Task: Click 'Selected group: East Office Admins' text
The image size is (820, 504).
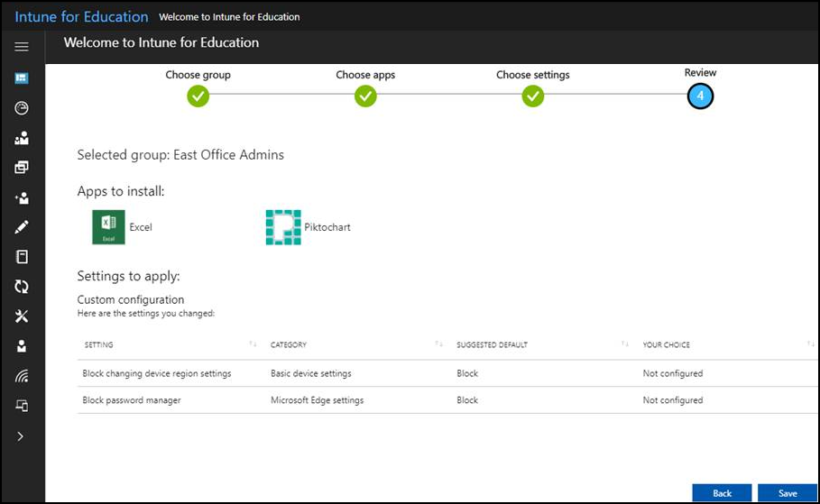Action: 180,155
